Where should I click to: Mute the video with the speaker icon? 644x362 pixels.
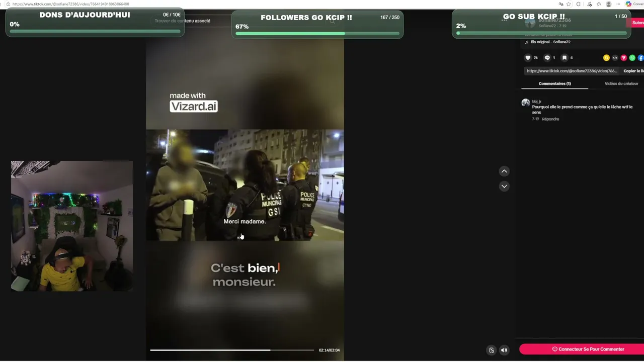click(x=504, y=350)
